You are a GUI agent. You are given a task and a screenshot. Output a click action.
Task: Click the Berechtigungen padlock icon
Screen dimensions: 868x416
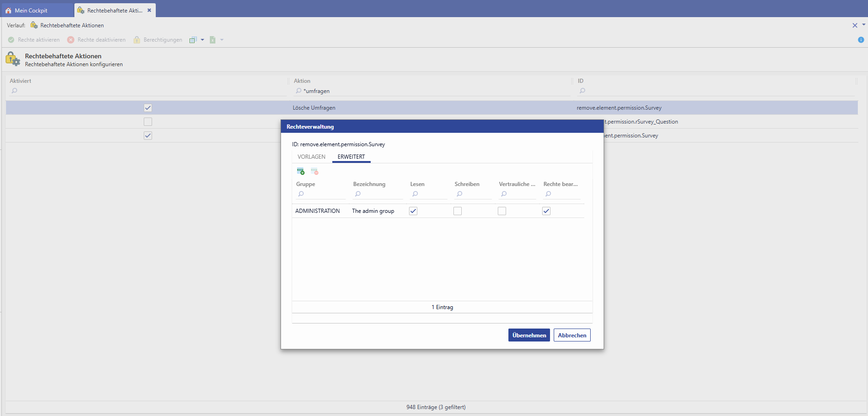click(137, 40)
